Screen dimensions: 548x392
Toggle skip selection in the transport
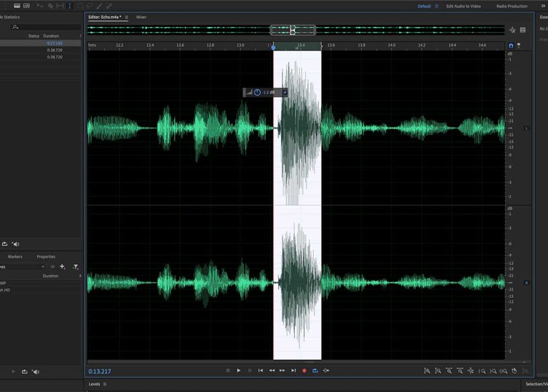coord(326,371)
